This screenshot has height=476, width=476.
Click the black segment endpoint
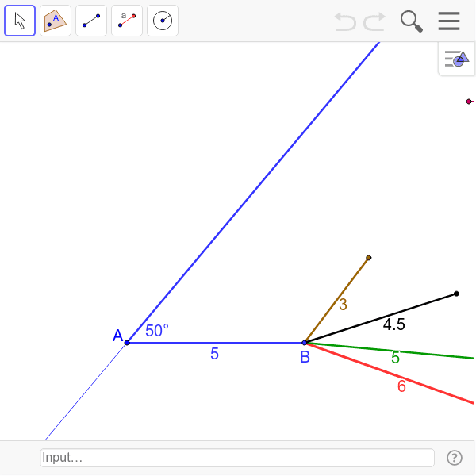click(456, 294)
